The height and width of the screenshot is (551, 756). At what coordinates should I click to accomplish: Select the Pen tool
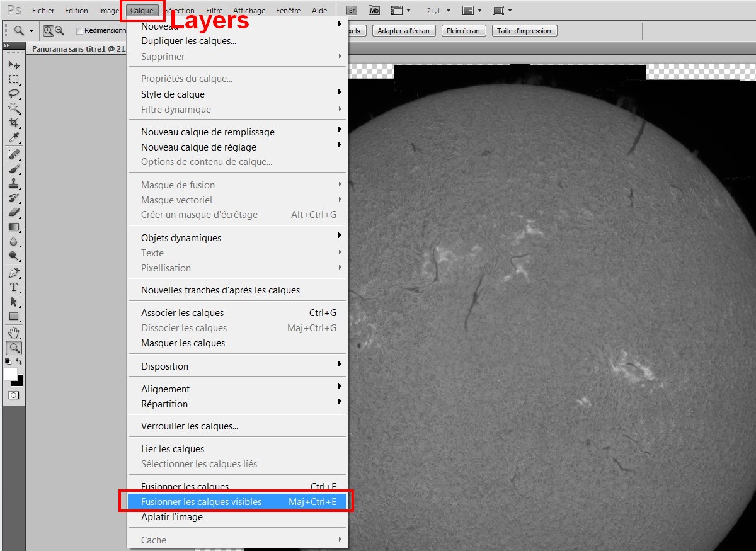point(13,273)
